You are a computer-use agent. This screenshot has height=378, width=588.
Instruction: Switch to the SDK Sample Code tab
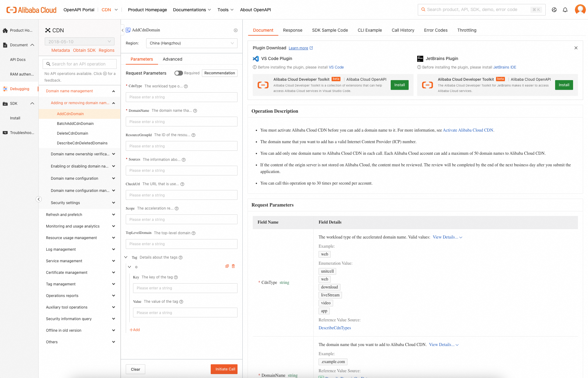click(330, 30)
